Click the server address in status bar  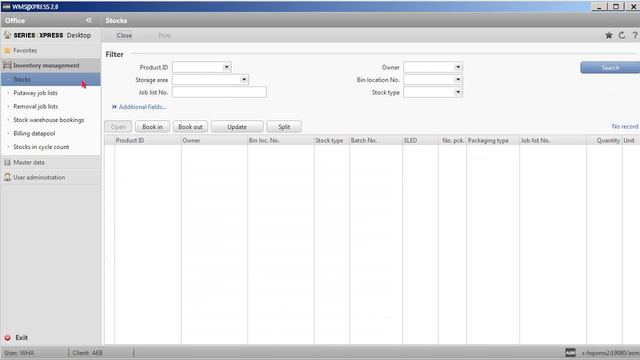click(x=611, y=353)
